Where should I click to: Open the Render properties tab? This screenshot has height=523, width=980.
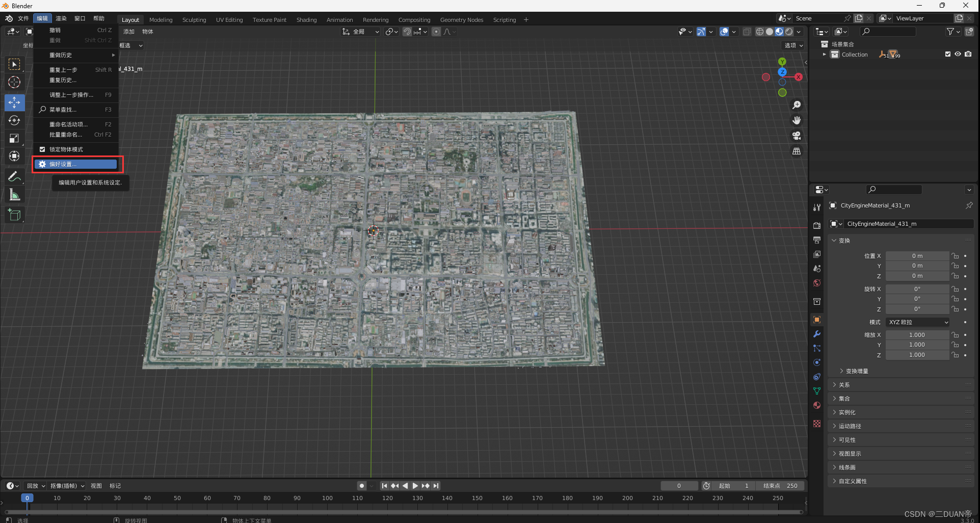click(817, 225)
